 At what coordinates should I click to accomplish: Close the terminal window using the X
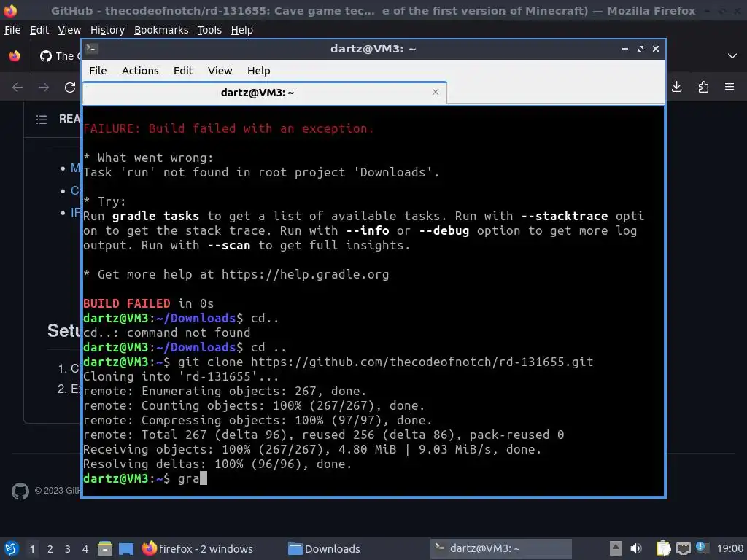point(656,49)
